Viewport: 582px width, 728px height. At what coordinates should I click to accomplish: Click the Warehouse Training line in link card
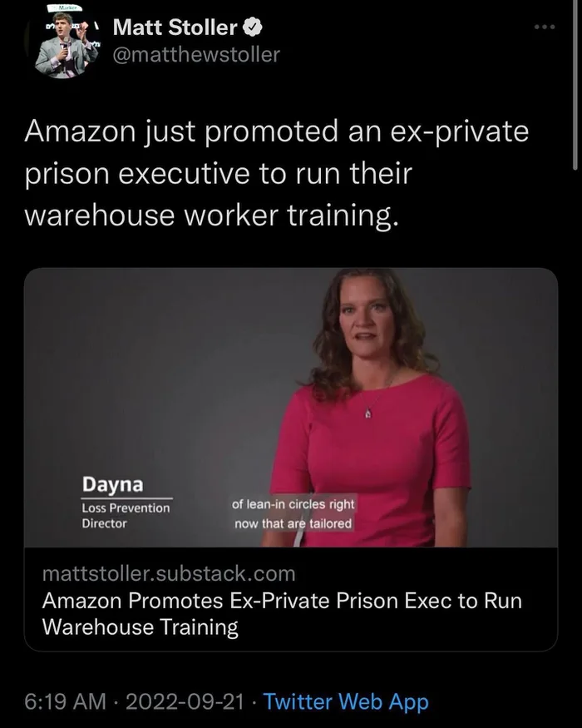(141, 626)
